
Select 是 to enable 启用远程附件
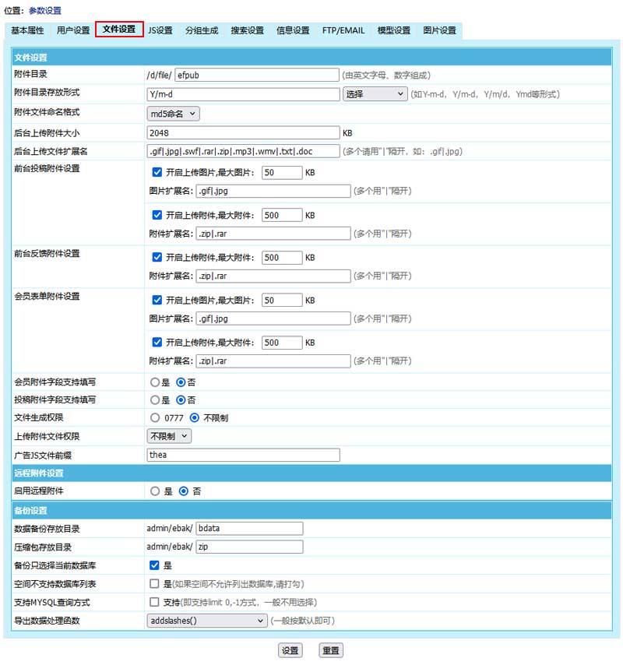coord(154,491)
